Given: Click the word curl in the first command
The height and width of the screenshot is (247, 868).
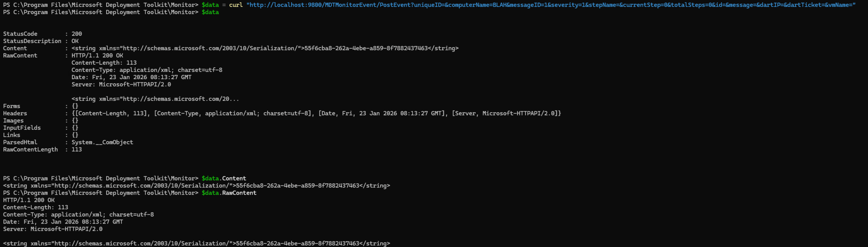Looking at the screenshot, I should pyautogui.click(x=236, y=5).
